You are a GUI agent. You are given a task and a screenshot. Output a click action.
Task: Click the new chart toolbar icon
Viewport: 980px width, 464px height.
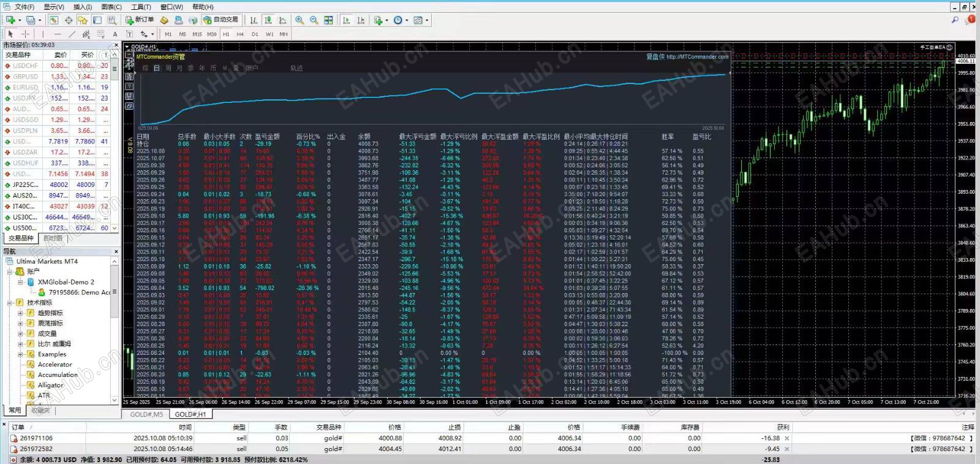tap(10, 20)
